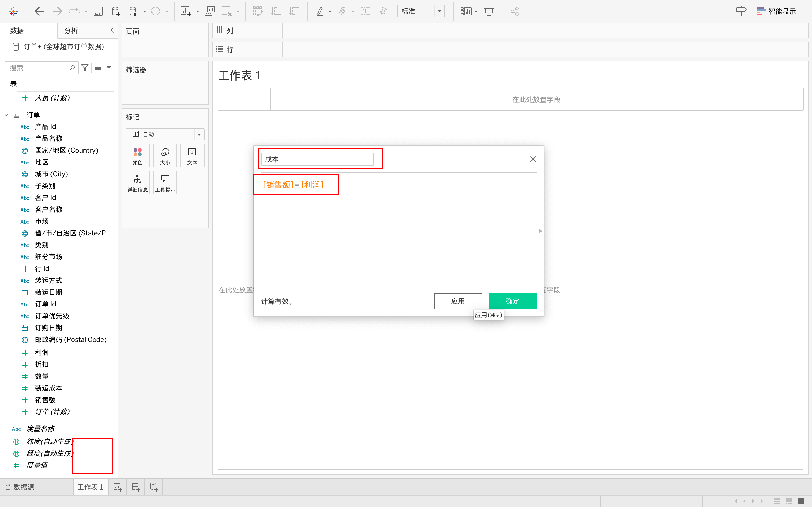Open the Tooltip marks card
Viewport: 812px width, 507px height.
(x=165, y=183)
